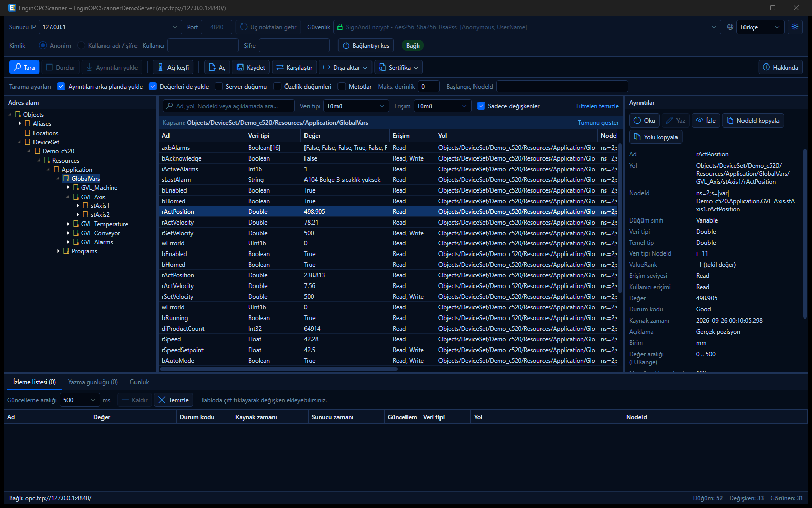812x508 pixels.
Task: Click the Başlangıç NodeId input field
Action: click(x=562, y=86)
